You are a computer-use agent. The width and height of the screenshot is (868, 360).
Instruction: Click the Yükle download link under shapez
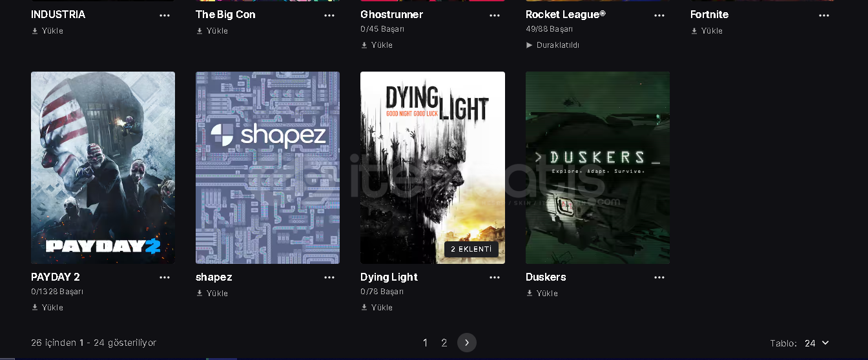pos(212,294)
